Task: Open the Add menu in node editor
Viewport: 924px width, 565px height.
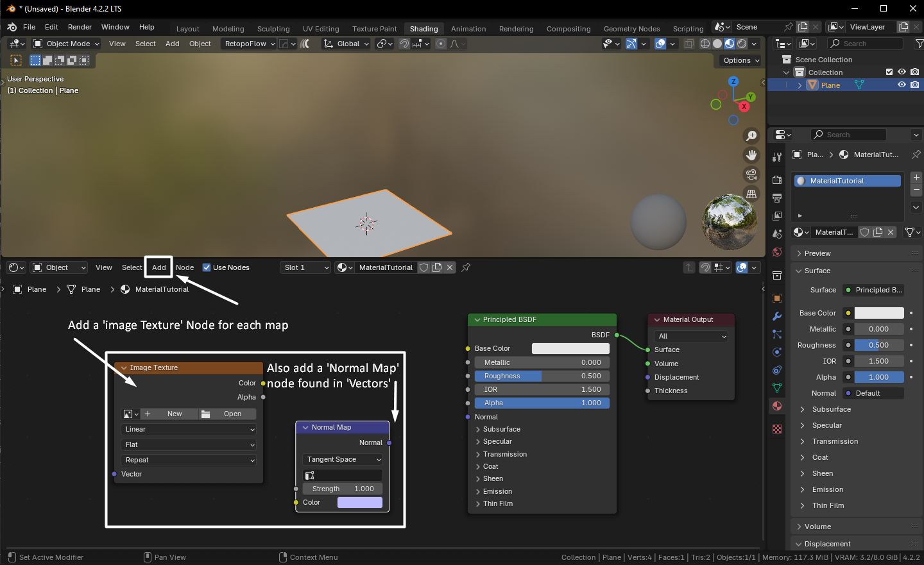Action: pyautogui.click(x=158, y=267)
